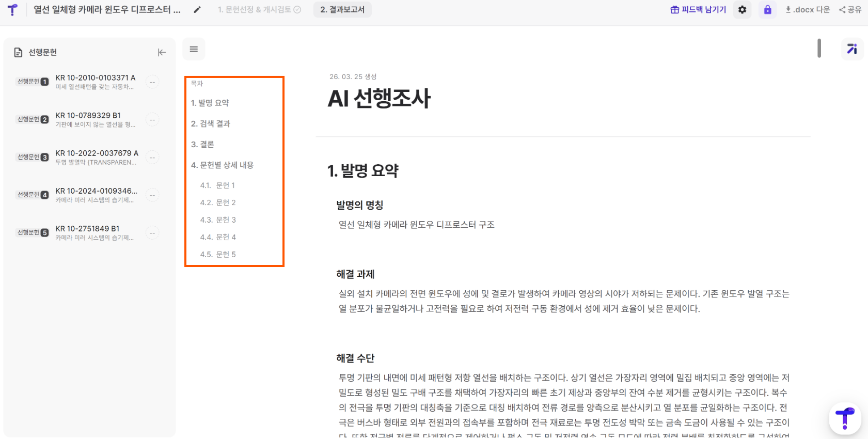The image size is (868, 439).
Task: Navigate to 4.3. 문헌 3 in contents
Action: pos(218,220)
